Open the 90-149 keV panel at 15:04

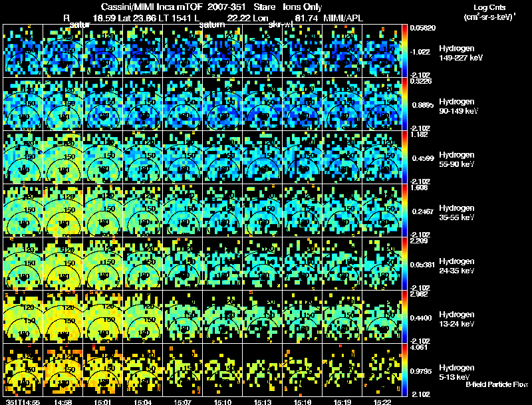142,104
